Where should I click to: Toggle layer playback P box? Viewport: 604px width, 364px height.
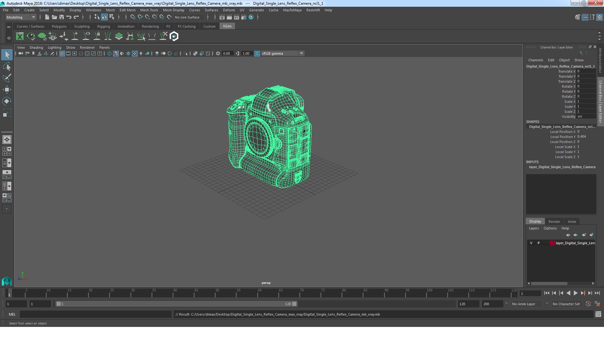pyautogui.click(x=539, y=243)
